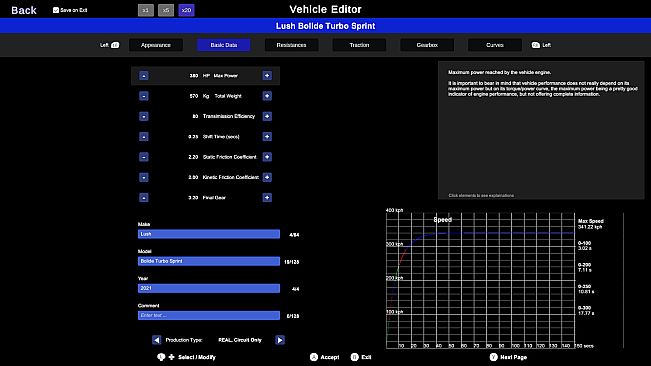651x366 pixels.
Task: Switch to the Gearbox tab
Action: [x=427, y=45]
